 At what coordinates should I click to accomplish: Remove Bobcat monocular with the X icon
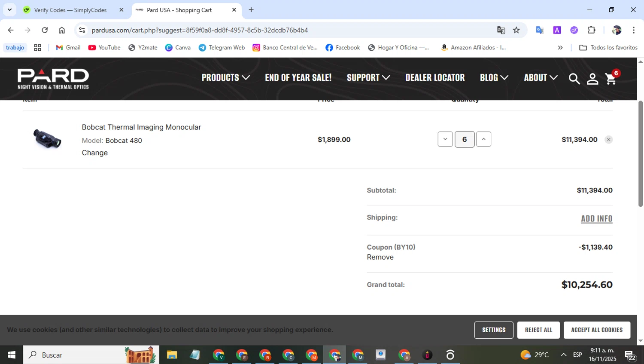[608, 140]
